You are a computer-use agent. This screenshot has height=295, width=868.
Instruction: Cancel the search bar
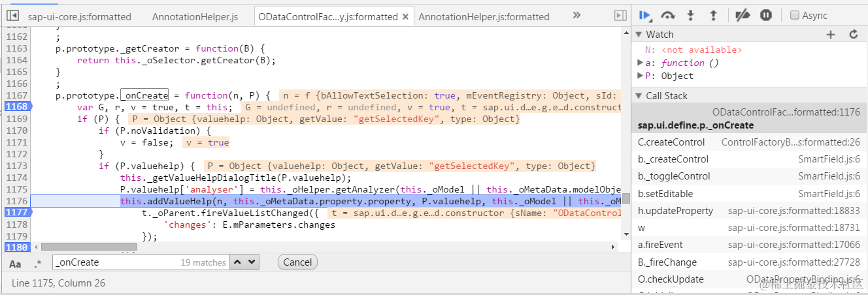(297, 262)
